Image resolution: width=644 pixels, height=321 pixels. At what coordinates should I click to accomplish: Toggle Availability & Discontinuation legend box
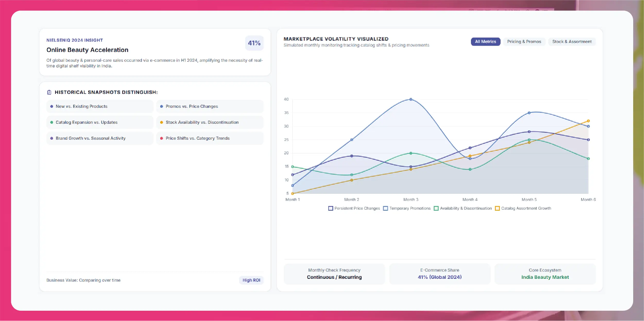tap(436, 208)
